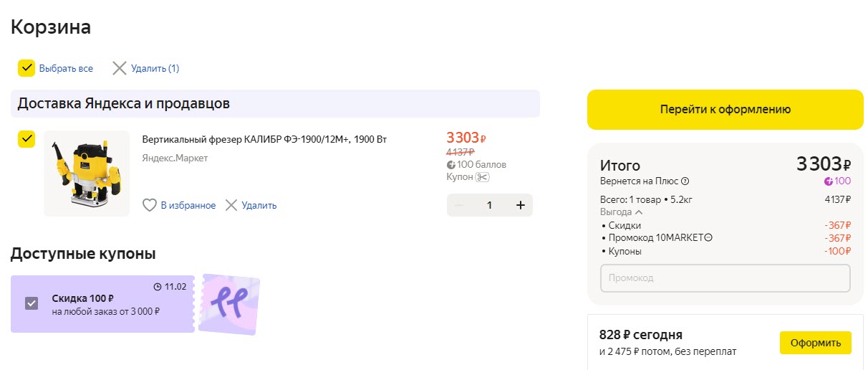Focus the Промокод input field
The width and height of the screenshot is (868, 370).
point(725,278)
